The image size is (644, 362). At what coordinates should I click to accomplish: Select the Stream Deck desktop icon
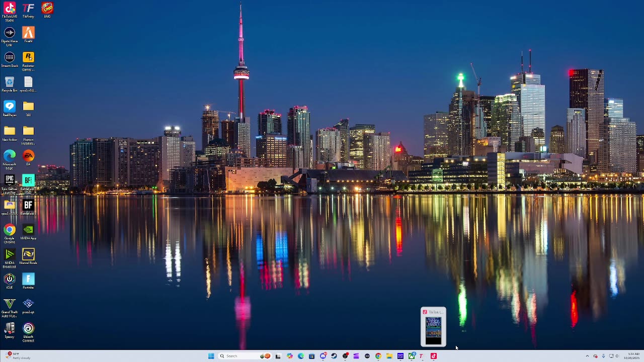coord(10,59)
